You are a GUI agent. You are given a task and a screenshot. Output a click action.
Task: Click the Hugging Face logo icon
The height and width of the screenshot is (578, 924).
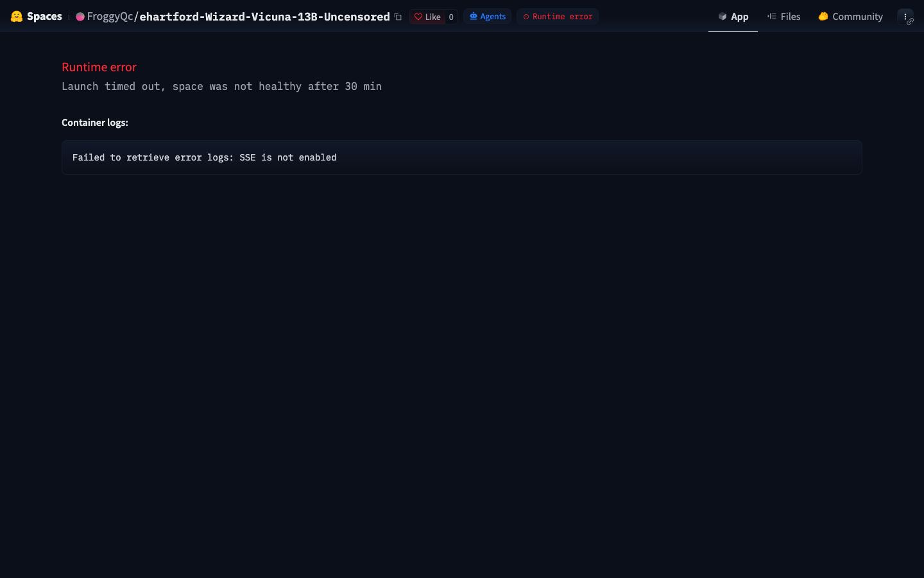17,17
